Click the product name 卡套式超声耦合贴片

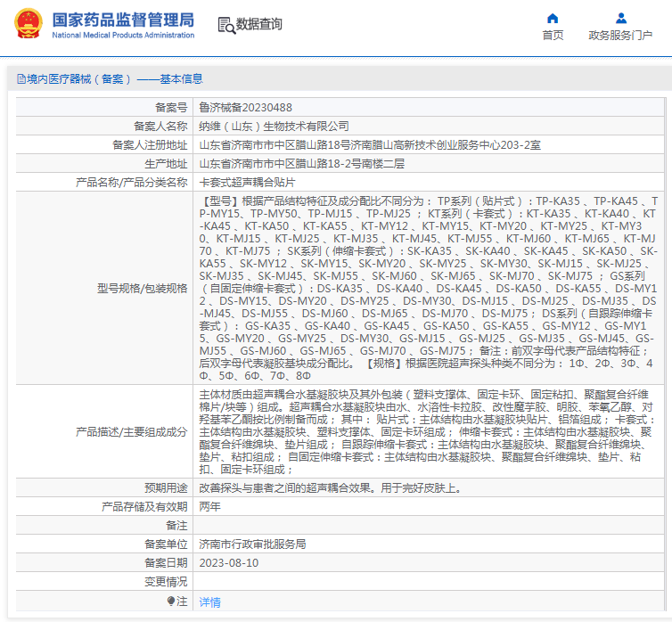[247, 183]
